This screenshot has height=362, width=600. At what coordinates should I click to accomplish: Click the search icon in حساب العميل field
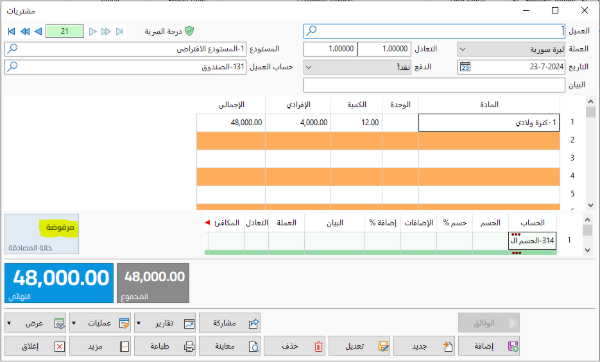pyautogui.click(x=12, y=67)
